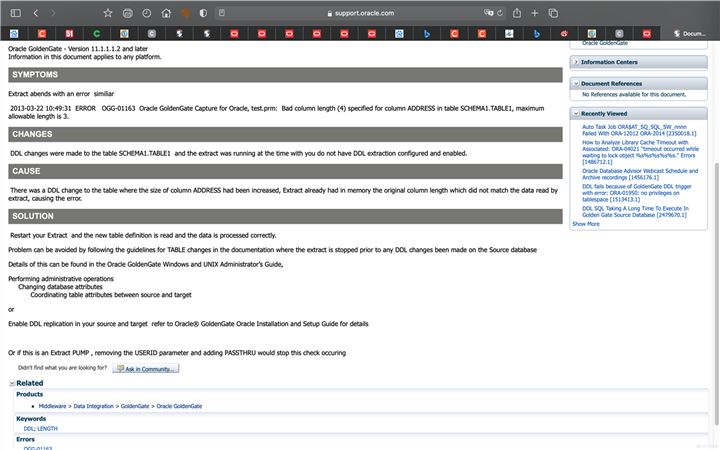Click the Ask in Community button
The height and width of the screenshot is (450, 720).
146,369
